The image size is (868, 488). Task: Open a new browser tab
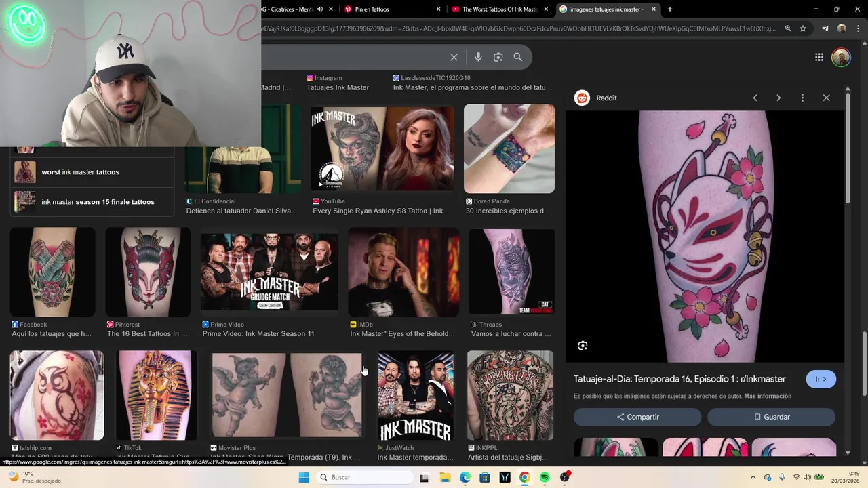[x=670, y=9]
